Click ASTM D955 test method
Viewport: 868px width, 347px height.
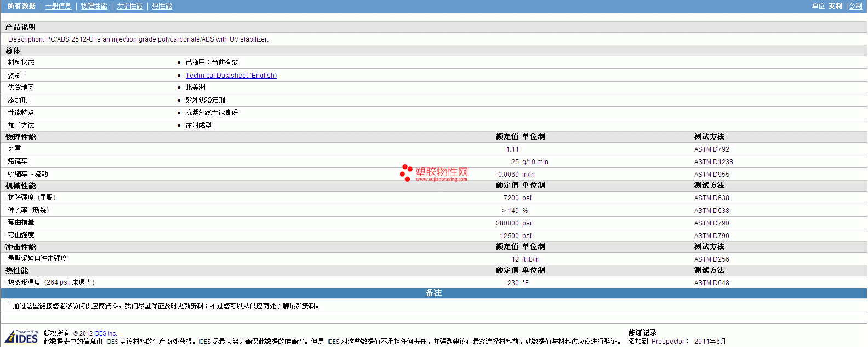point(711,175)
